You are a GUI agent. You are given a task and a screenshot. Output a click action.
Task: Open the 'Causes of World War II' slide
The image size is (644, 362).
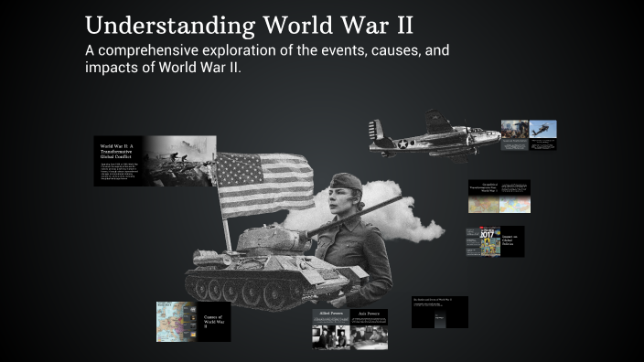(x=193, y=322)
